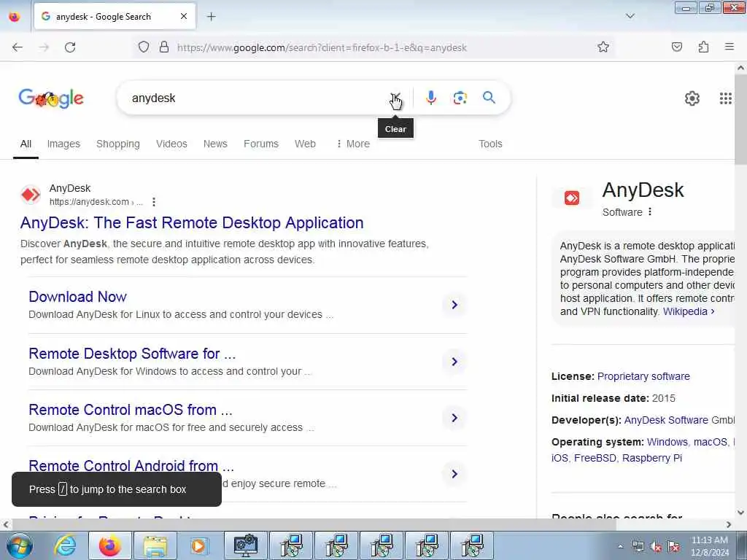Screen dimensions: 747x560
Task: Click the muted volume tray icon
Action: [656, 547]
